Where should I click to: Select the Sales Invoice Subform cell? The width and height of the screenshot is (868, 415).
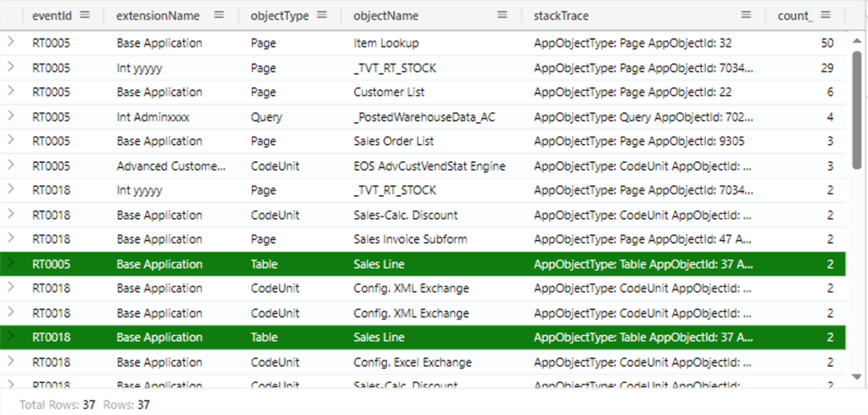[x=410, y=239]
